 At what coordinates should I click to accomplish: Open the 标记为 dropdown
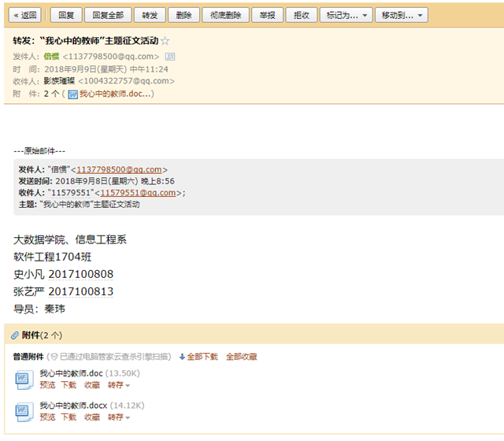tap(346, 15)
